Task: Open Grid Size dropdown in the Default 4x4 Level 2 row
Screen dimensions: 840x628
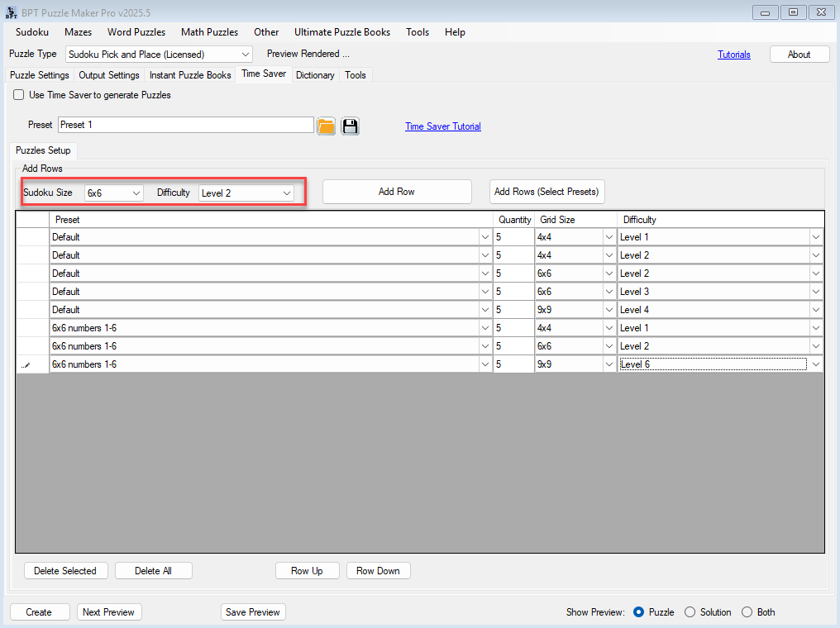Action: pos(609,255)
